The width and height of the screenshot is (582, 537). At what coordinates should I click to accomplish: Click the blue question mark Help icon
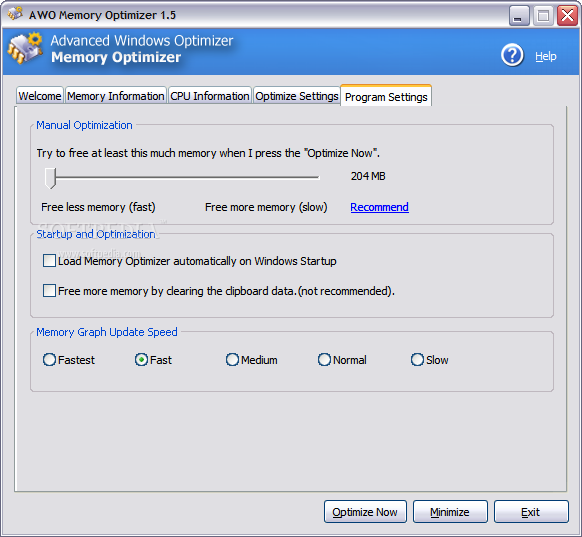click(512, 55)
